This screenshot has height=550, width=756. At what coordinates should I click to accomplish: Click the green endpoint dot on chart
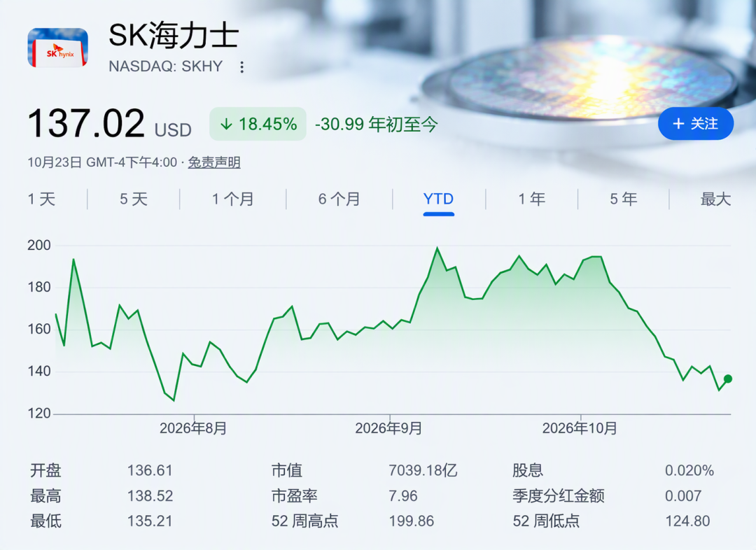pos(728,379)
